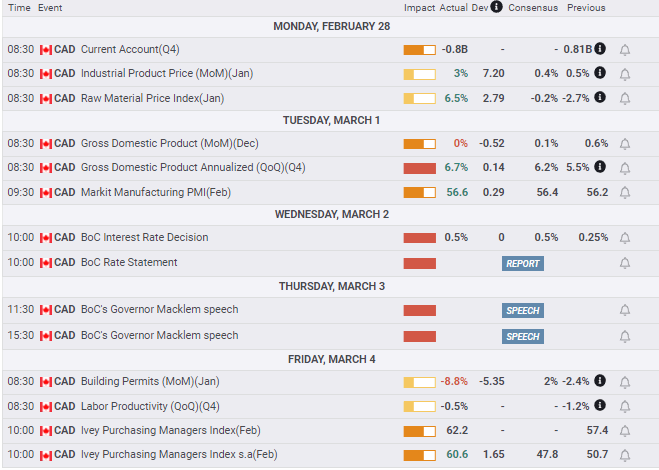Click Canadian flag icon on BoC Interest Rate Decision
659x470 pixels.
45,238
